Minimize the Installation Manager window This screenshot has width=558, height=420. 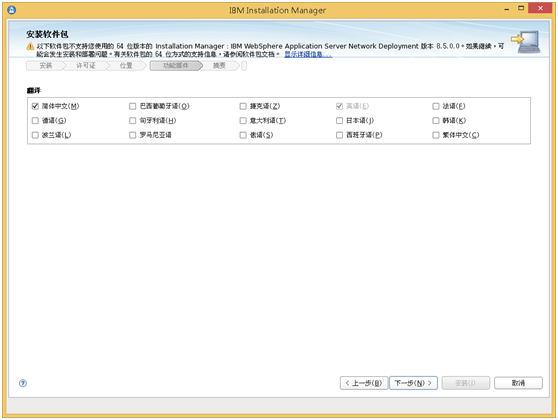pyautogui.click(x=506, y=9)
